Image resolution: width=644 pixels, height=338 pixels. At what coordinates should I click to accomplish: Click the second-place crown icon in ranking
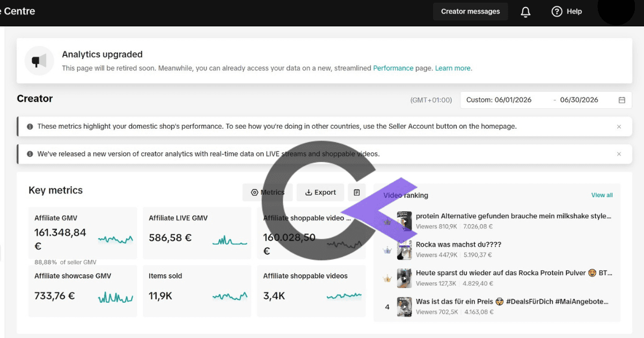(x=387, y=250)
